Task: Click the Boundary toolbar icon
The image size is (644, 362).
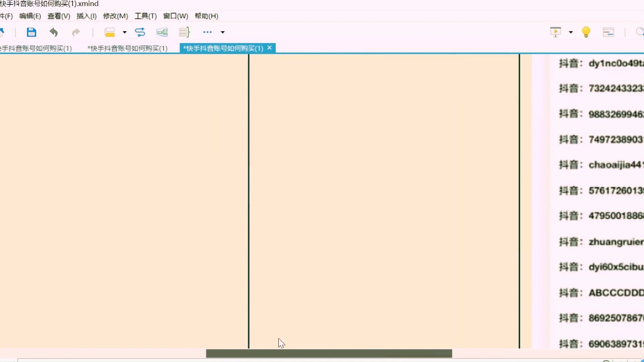Action: coord(162,32)
